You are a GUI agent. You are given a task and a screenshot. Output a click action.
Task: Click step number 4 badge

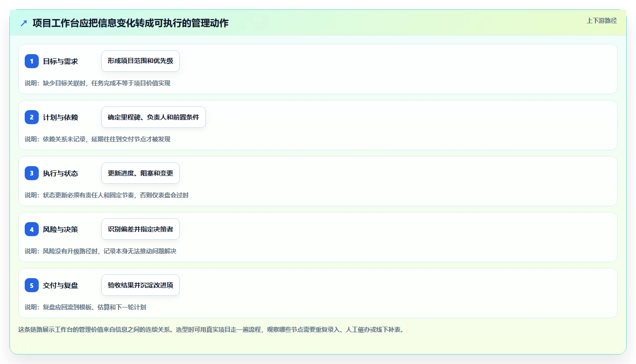pyautogui.click(x=32, y=229)
